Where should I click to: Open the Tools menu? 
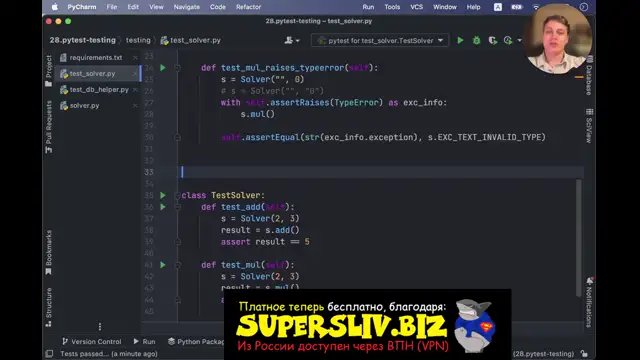pos(392,7)
